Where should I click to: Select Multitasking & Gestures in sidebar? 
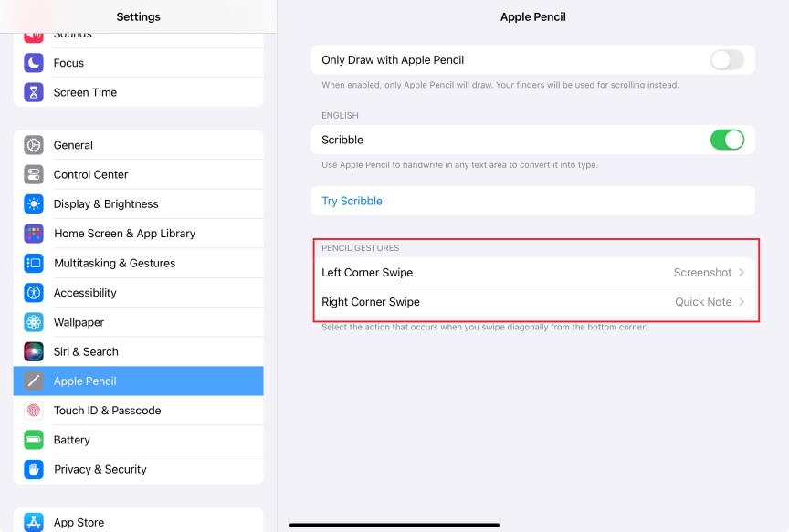pyautogui.click(x=114, y=263)
